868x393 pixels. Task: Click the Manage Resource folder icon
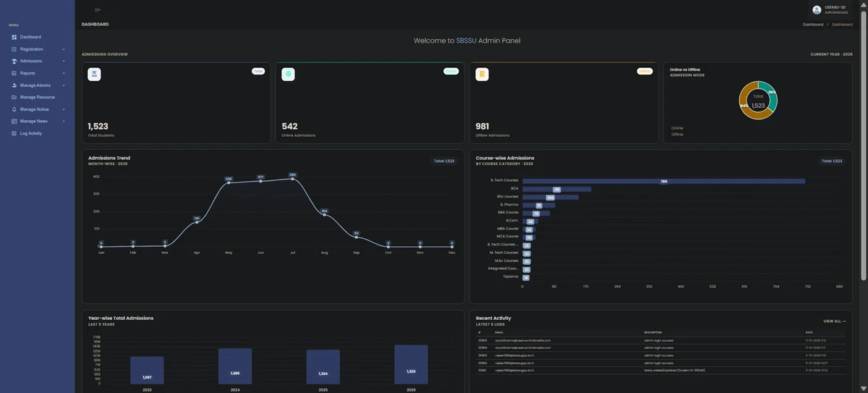click(x=14, y=97)
